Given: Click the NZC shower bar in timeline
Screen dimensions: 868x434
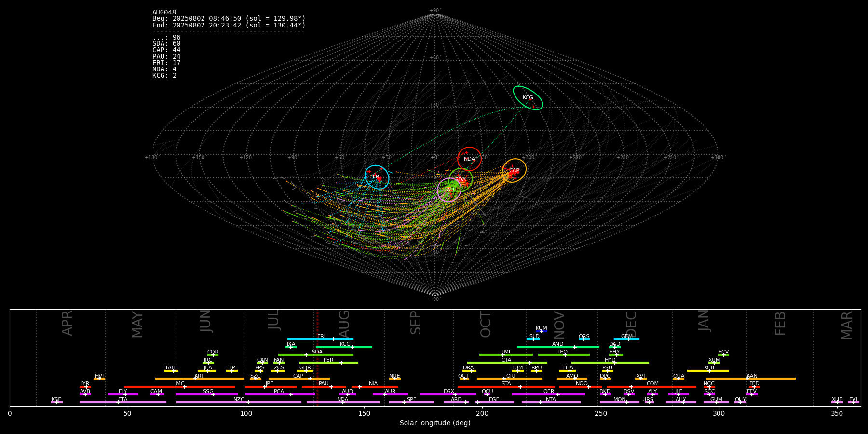Looking at the screenshot, I should (239, 402).
